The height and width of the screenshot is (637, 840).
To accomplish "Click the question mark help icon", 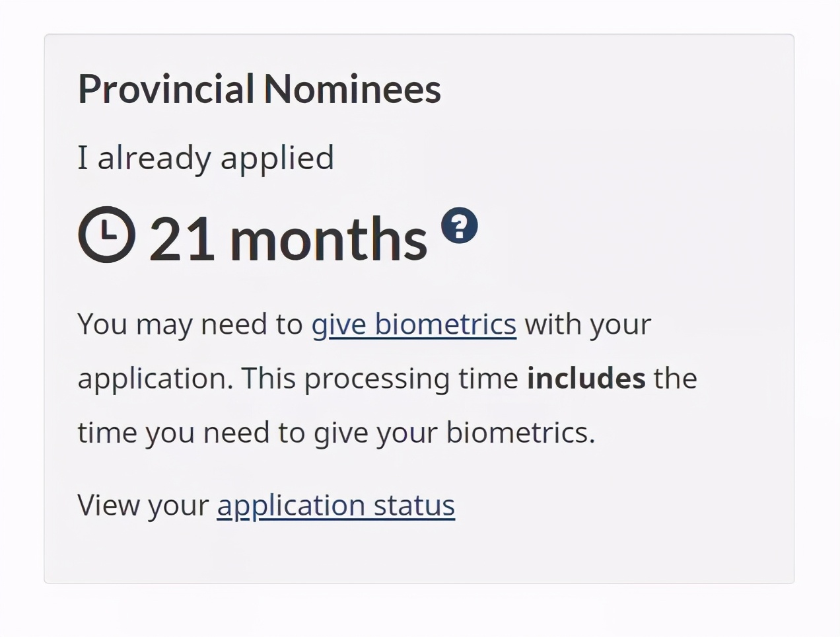I will coord(460,226).
